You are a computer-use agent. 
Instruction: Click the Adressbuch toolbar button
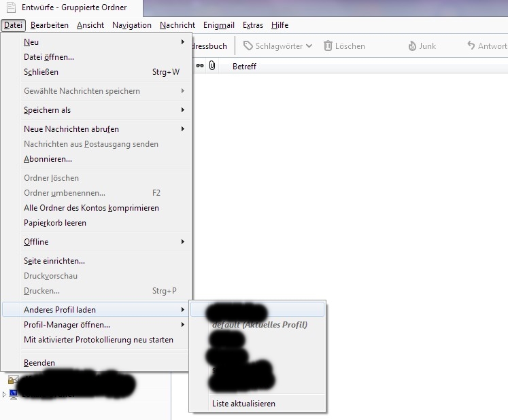(209, 46)
